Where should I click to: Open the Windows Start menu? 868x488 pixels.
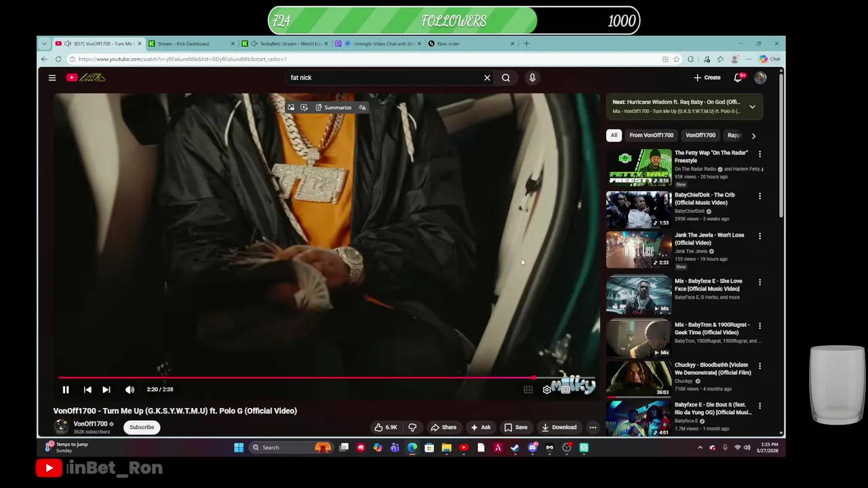(x=239, y=447)
